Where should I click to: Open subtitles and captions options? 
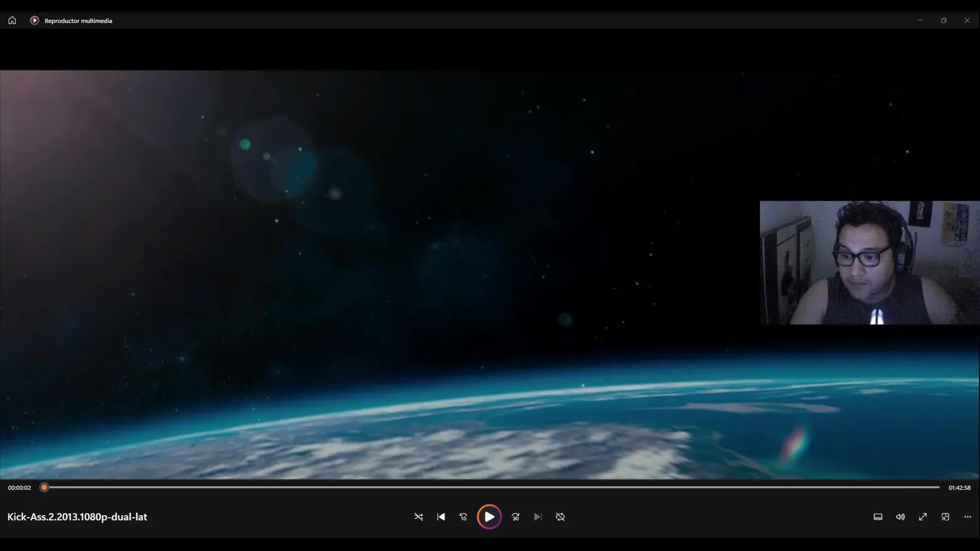point(878,517)
